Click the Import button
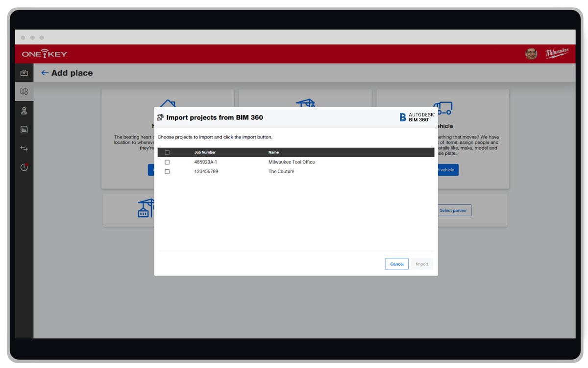Viewport: 588px width, 368px height. (422, 264)
